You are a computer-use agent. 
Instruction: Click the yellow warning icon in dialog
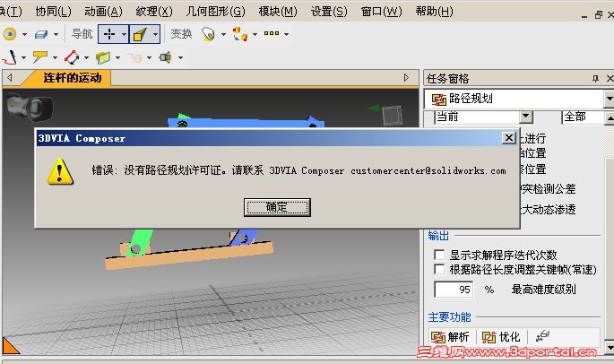click(59, 171)
